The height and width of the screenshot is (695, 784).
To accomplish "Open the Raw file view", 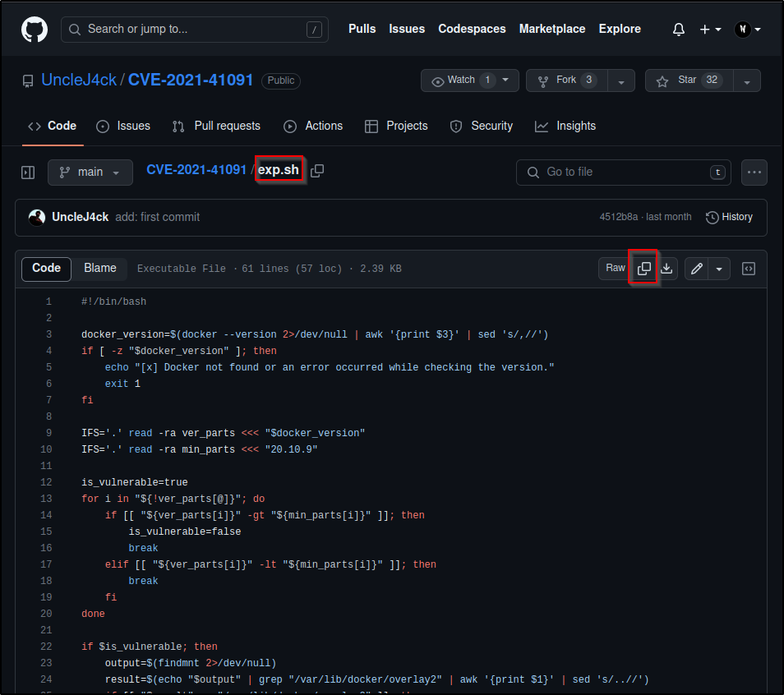I will tap(616, 269).
